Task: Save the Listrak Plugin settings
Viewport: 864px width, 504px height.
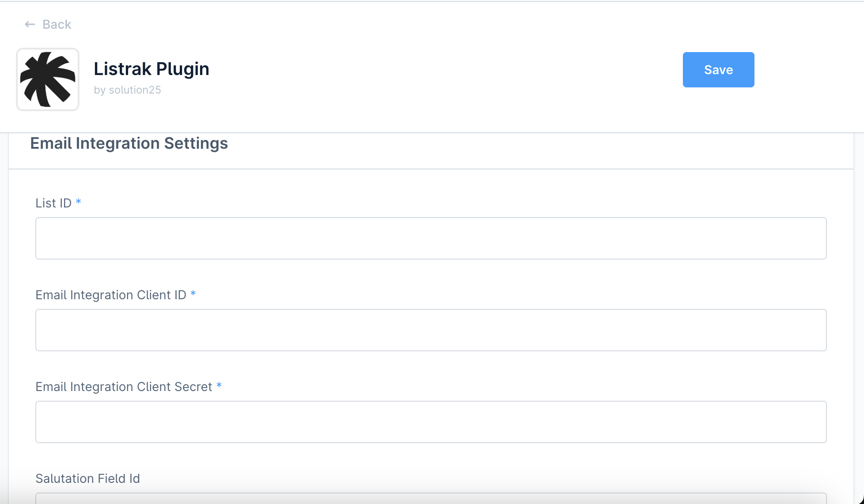Action: coord(718,70)
